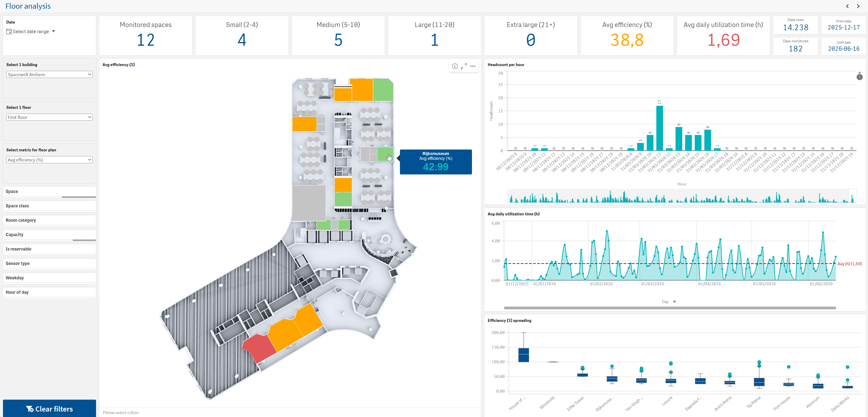Open the Select 1 floor dropdown
The height and width of the screenshot is (417, 868).
(x=49, y=117)
